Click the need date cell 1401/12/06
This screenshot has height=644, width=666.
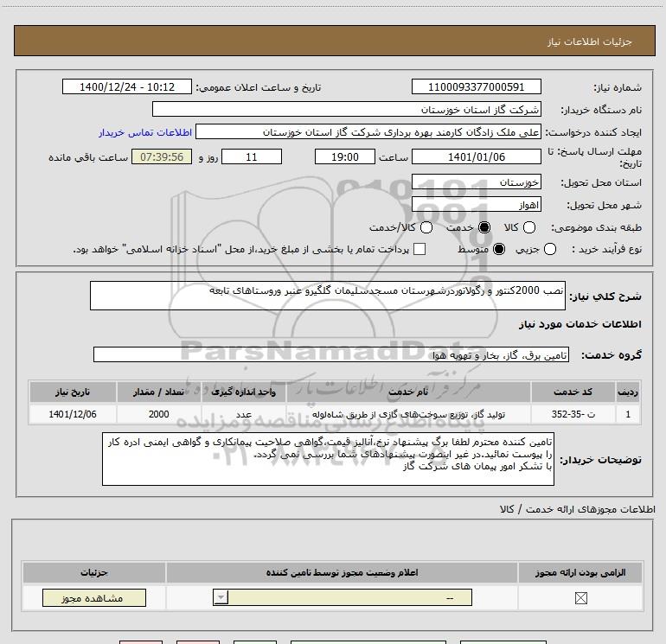(x=73, y=414)
